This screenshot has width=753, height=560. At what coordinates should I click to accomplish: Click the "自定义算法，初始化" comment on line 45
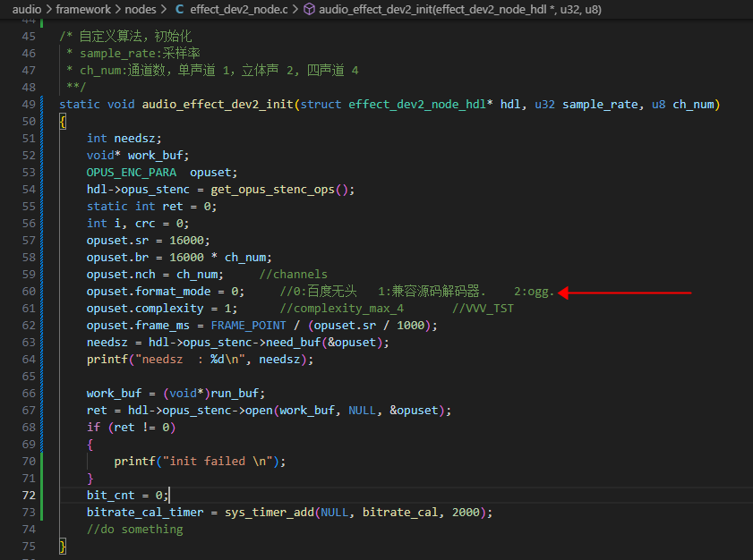(135, 36)
